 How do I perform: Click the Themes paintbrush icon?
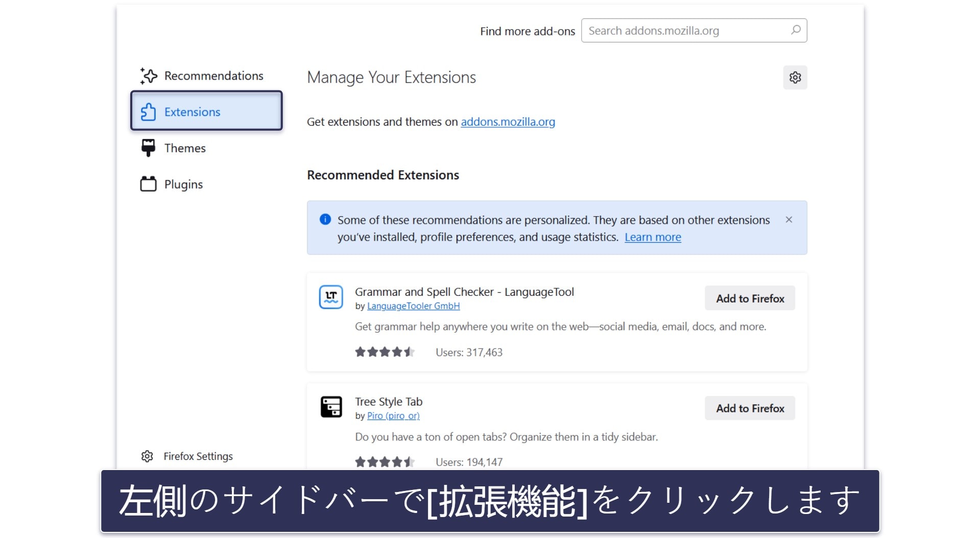tap(148, 148)
